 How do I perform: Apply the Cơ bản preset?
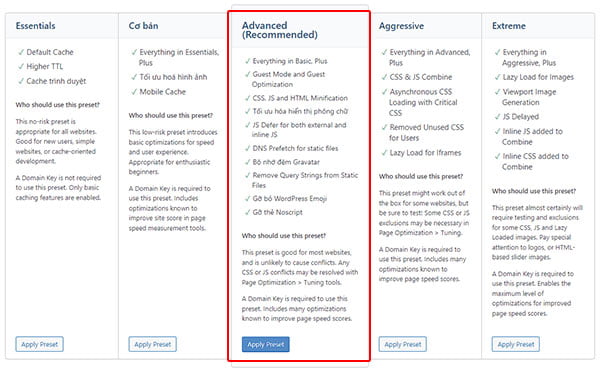pos(152,344)
